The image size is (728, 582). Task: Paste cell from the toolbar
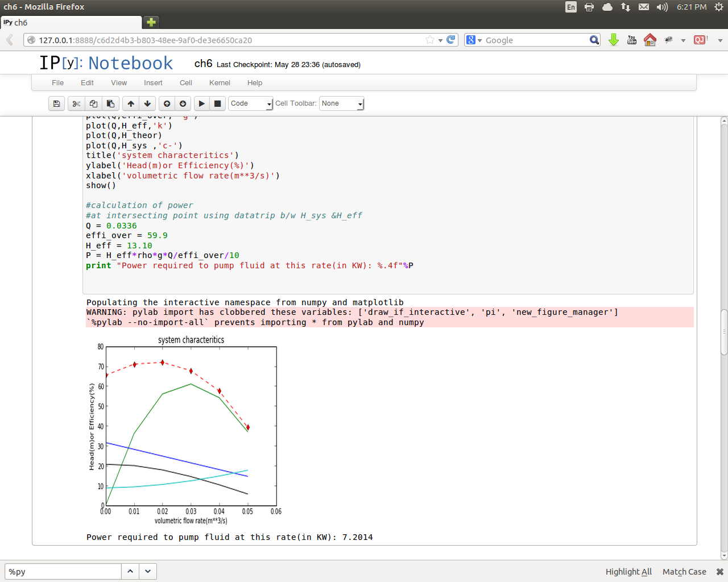pyautogui.click(x=110, y=103)
